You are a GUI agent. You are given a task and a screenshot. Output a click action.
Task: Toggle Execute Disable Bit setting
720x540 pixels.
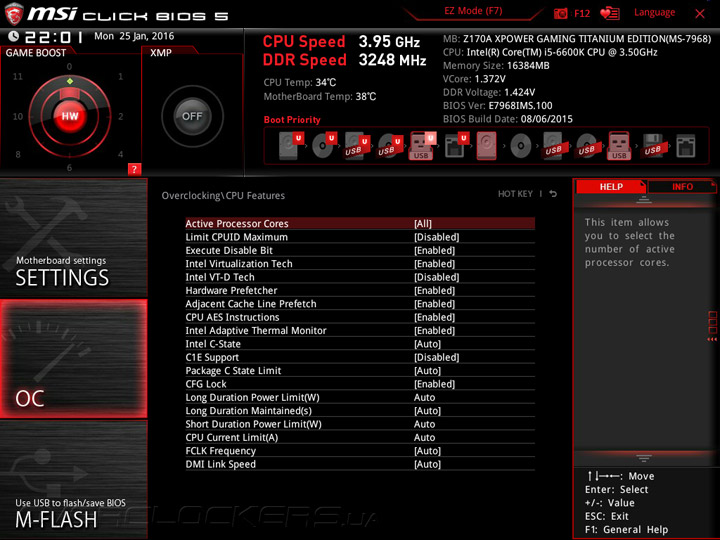pyautogui.click(x=360, y=250)
